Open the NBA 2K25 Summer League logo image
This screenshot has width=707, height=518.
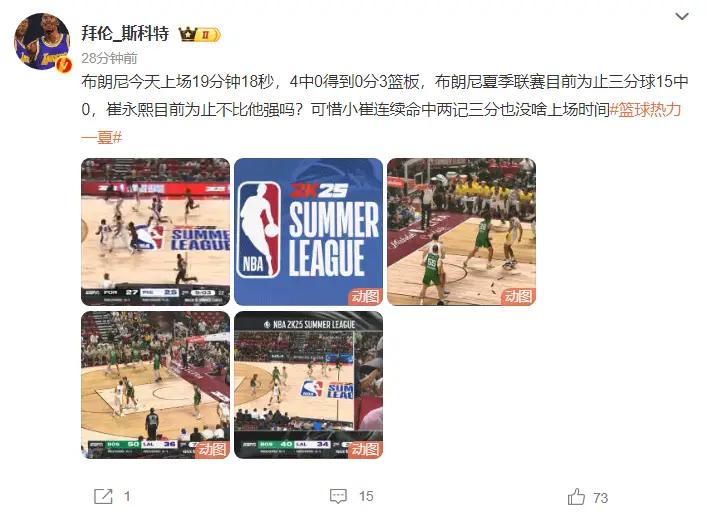pyautogui.click(x=308, y=232)
